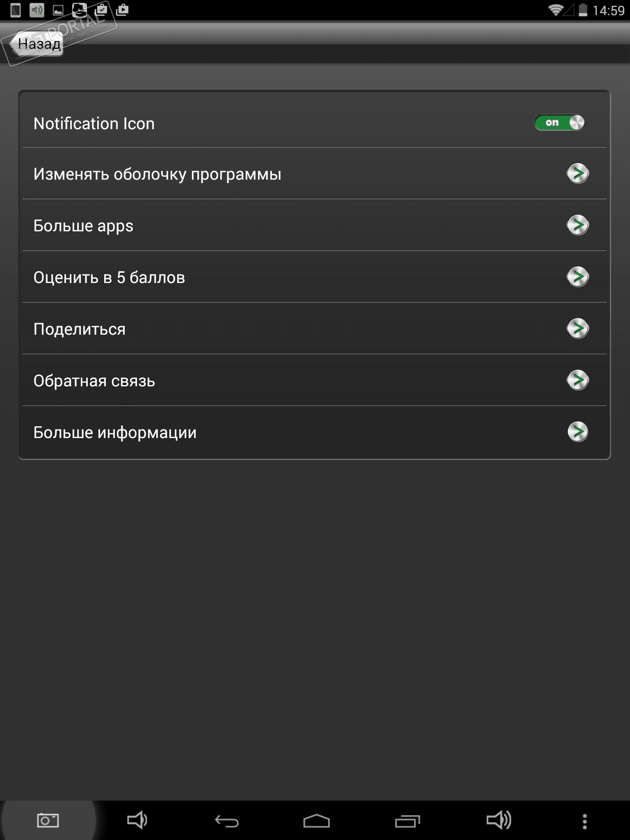
Task: Open the Больше apps arrow
Action: coord(577,225)
